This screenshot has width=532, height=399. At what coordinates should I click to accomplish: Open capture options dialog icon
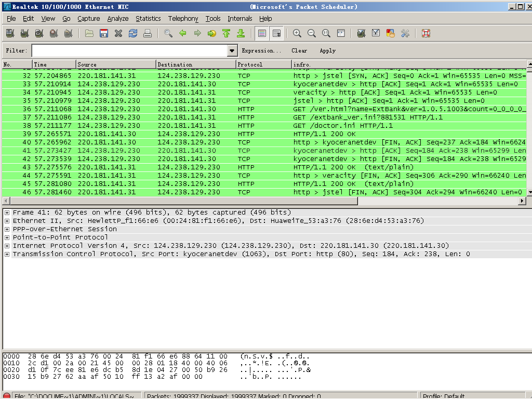[24, 33]
